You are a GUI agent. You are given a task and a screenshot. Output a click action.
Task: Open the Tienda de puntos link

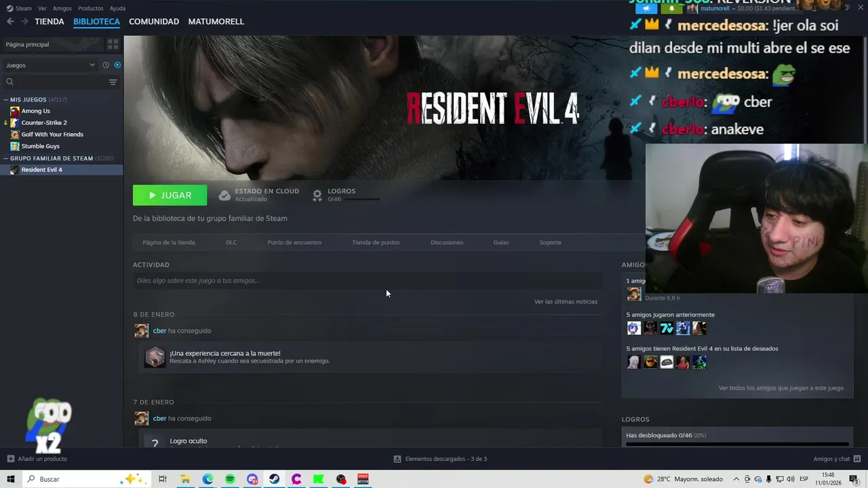pos(376,243)
